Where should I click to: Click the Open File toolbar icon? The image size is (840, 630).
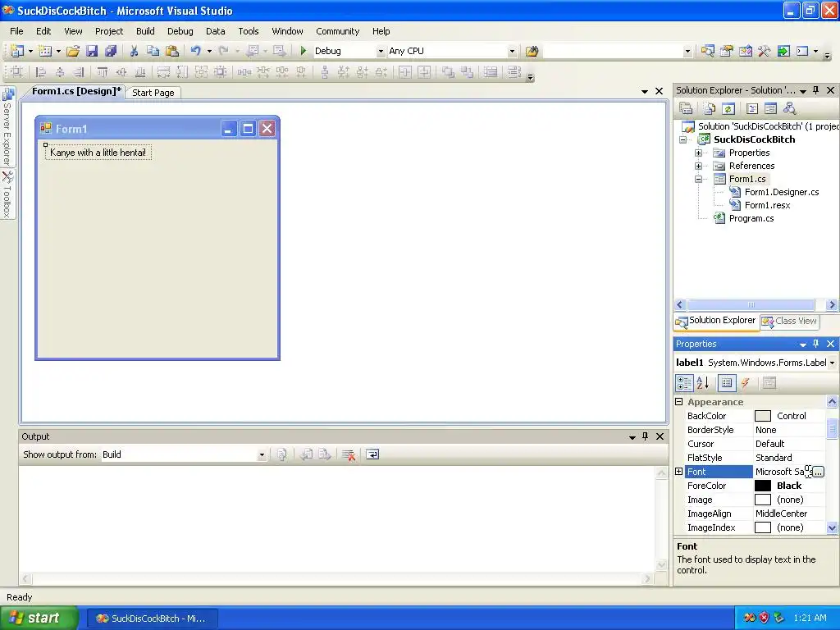point(73,51)
